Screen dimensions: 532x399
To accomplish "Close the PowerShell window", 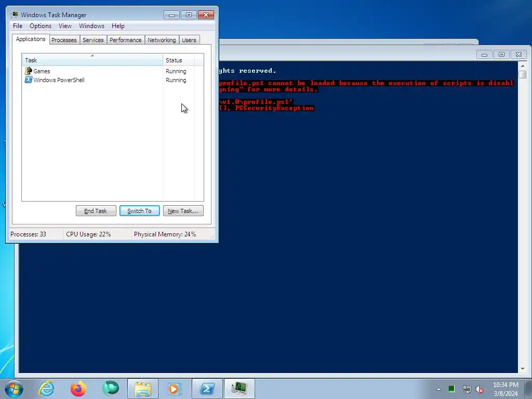I will 519,54.
